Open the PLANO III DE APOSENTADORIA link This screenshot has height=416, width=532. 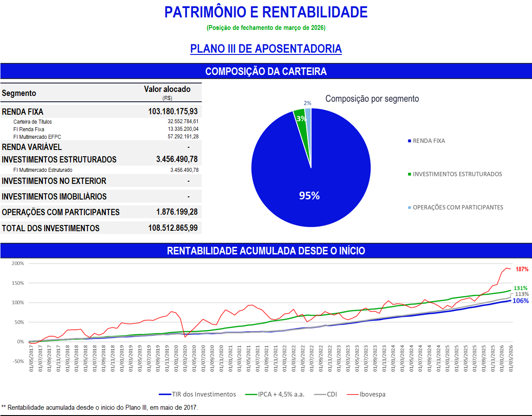tap(266, 49)
